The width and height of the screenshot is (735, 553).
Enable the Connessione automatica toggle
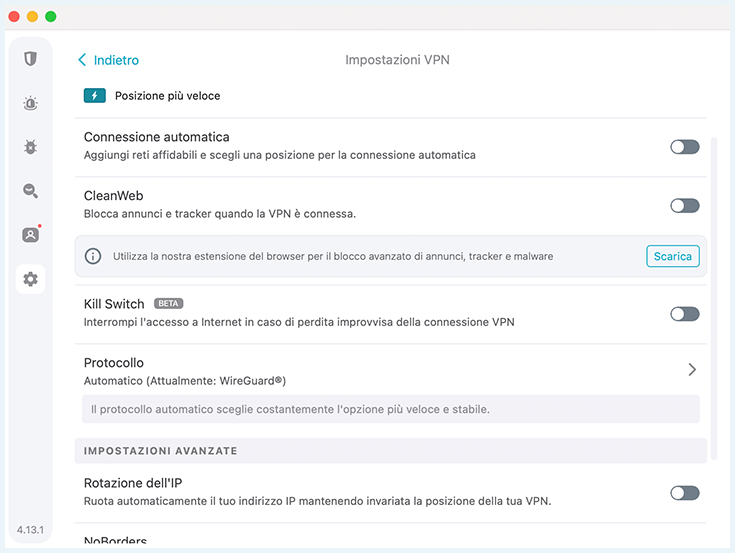click(685, 147)
